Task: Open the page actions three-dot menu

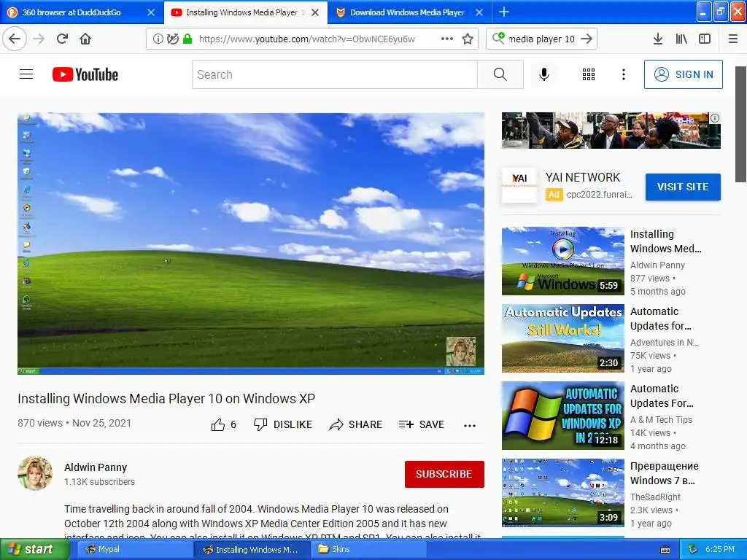Action: click(x=447, y=39)
